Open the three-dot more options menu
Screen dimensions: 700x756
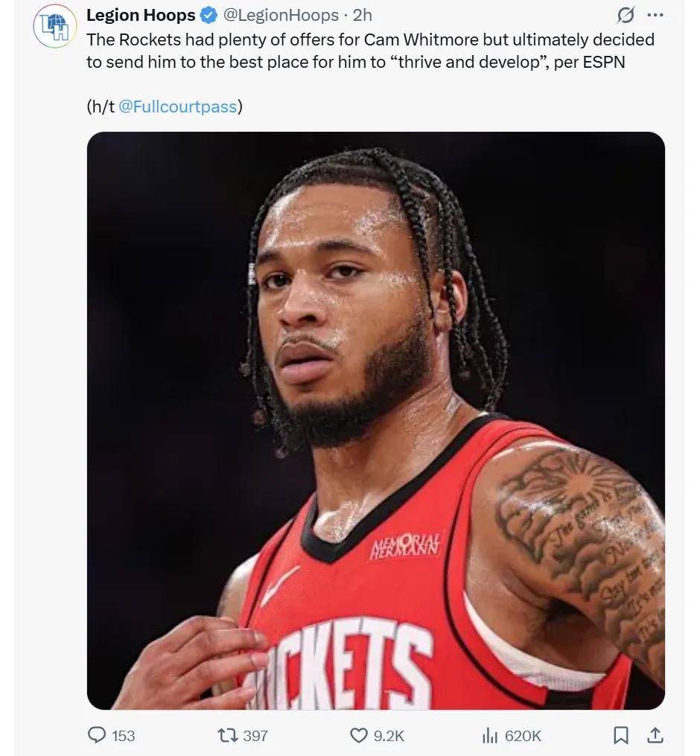click(x=655, y=16)
